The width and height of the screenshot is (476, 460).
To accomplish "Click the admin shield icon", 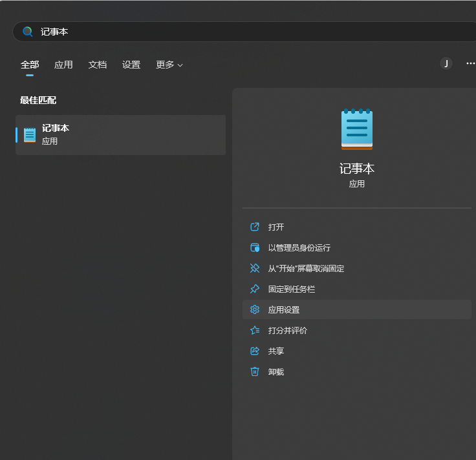I will [x=255, y=247].
